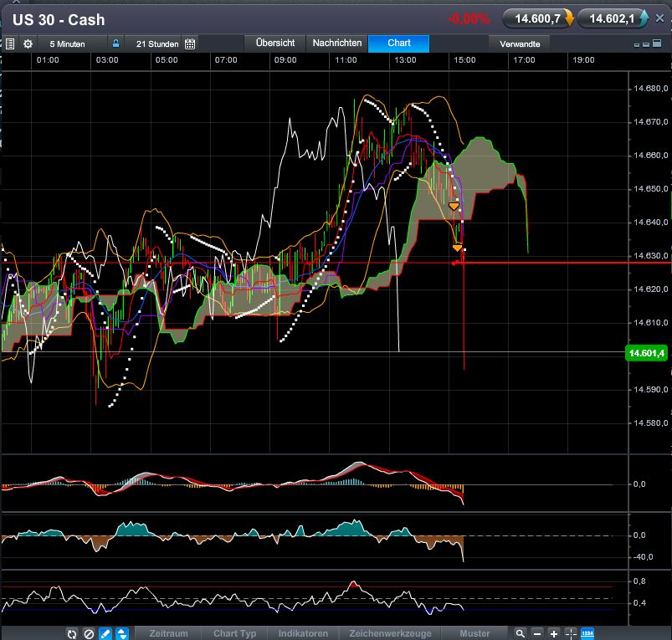Zoom out with the minus icon

pyautogui.click(x=537, y=633)
